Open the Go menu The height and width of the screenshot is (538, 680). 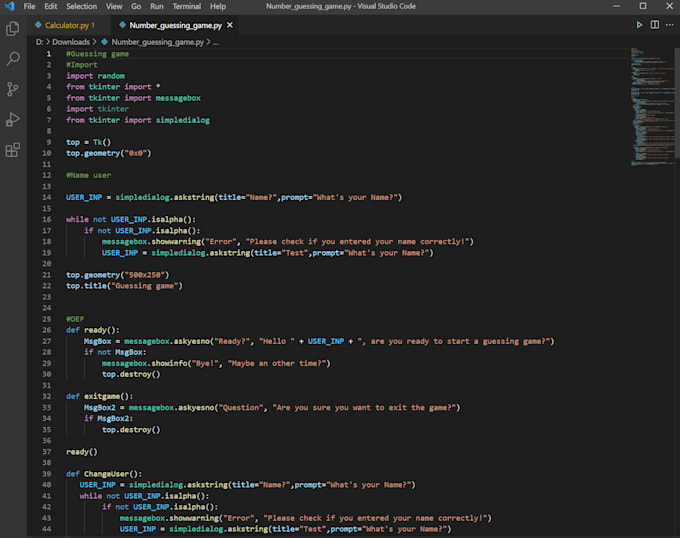pyautogui.click(x=136, y=6)
